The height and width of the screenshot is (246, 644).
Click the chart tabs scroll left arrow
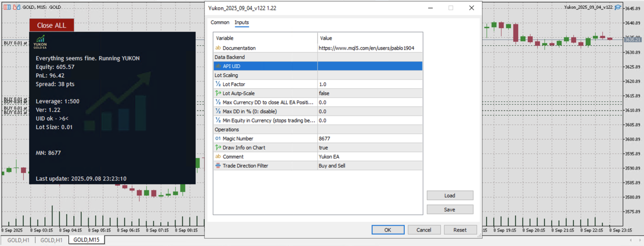coord(631,240)
